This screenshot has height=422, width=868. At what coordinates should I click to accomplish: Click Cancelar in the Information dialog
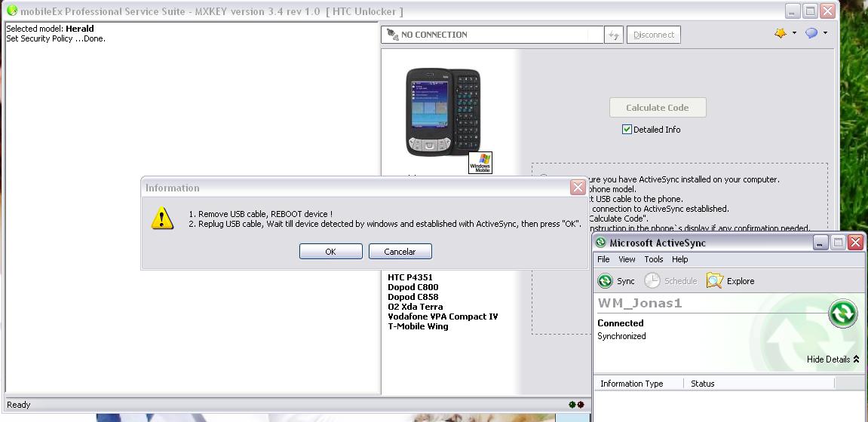click(x=400, y=251)
